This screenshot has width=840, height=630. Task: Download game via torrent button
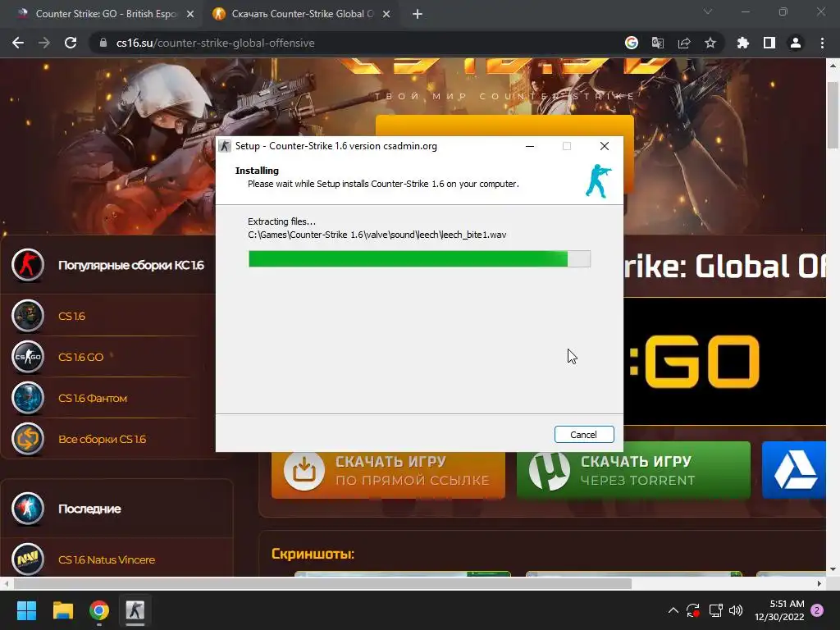tap(634, 470)
